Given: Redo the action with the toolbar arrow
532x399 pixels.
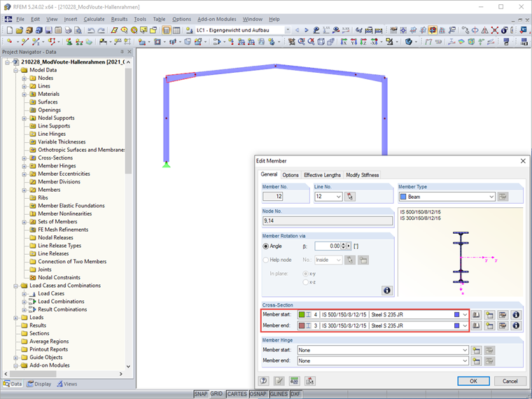Looking at the screenshot, I should click(101, 30).
